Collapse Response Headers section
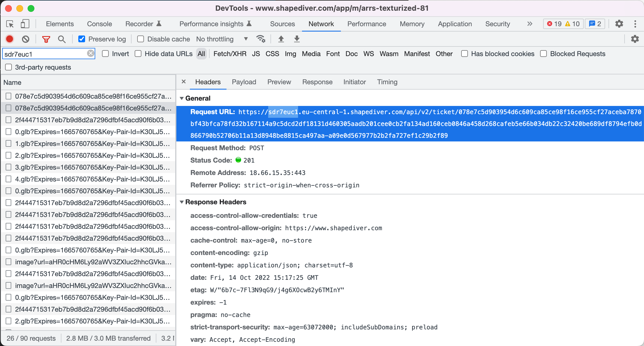The width and height of the screenshot is (644, 346). [182, 202]
